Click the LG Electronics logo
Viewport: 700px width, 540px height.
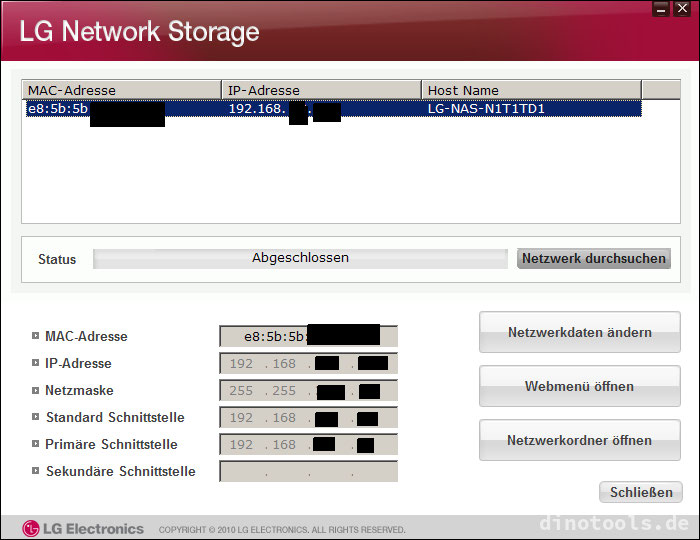(x=83, y=529)
